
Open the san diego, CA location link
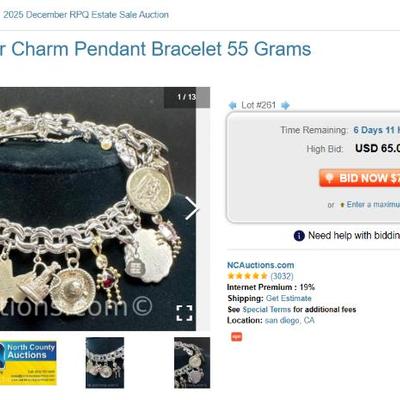[x=290, y=321]
